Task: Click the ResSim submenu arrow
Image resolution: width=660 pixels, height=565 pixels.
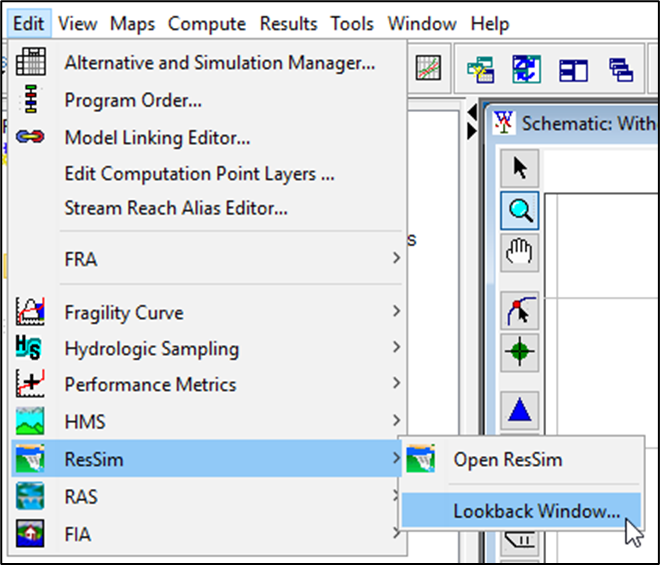Action: coord(396,458)
